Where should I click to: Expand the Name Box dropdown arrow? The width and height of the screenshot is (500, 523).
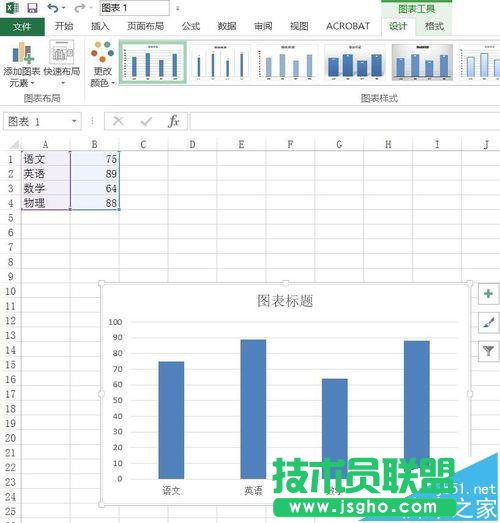click(75, 121)
